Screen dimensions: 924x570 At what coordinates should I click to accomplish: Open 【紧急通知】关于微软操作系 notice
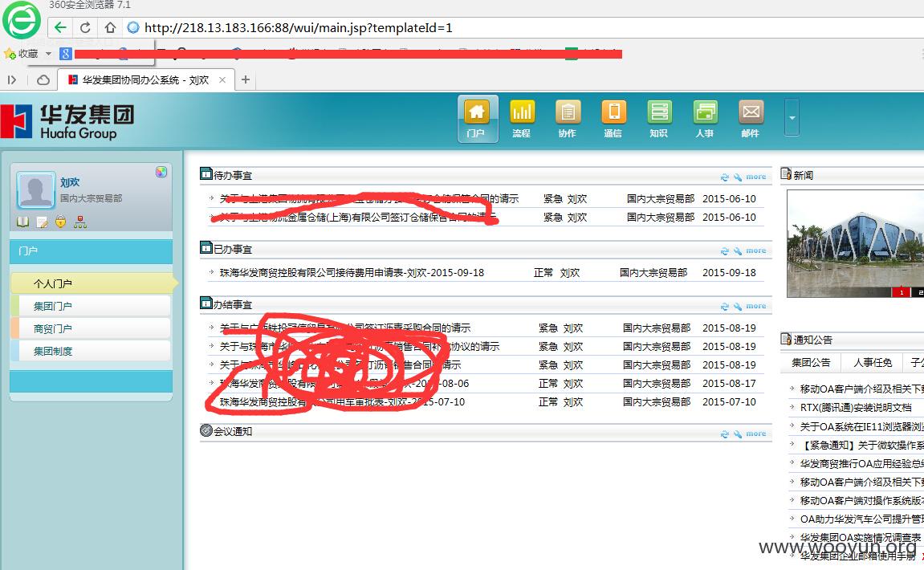click(x=861, y=445)
